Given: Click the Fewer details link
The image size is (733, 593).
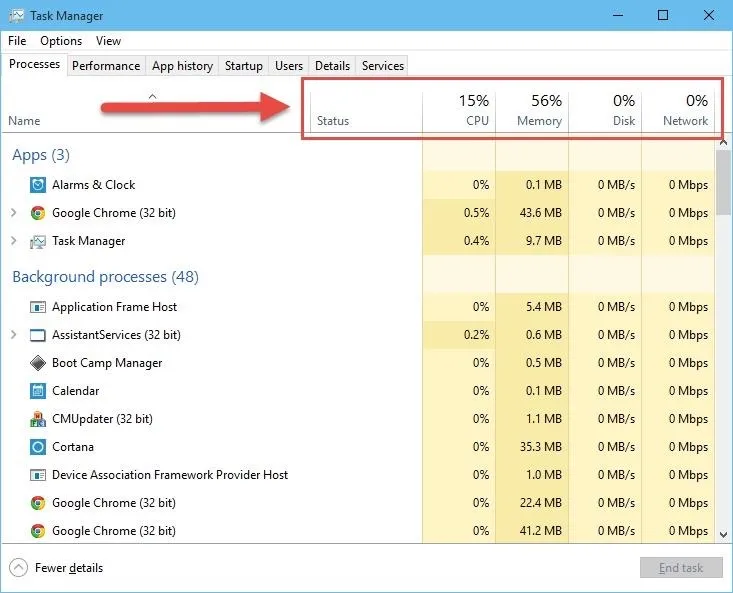Looking at the screenshot, I should (69, 568).
